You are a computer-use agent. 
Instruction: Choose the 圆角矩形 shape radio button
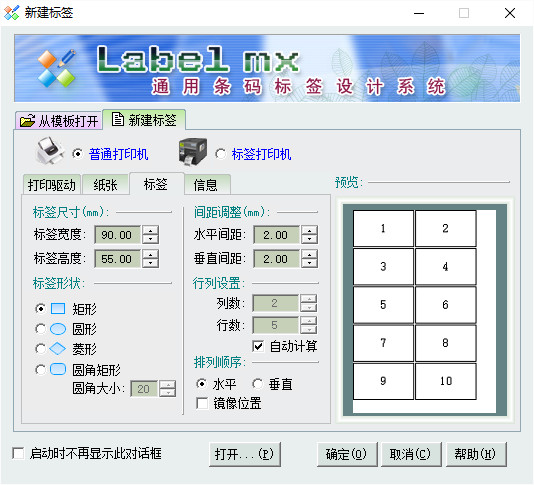coord(41,370)
